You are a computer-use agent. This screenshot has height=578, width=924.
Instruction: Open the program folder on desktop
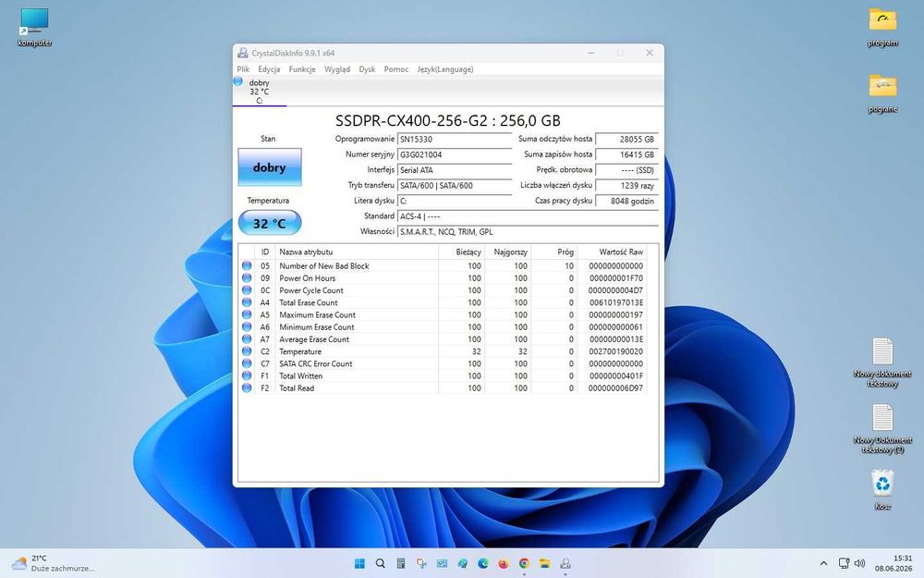[882, 28]
